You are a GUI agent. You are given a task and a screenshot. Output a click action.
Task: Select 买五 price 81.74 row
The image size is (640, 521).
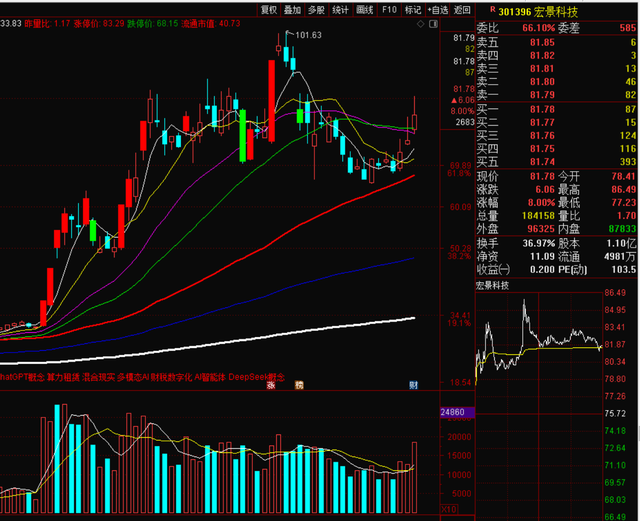556,161
